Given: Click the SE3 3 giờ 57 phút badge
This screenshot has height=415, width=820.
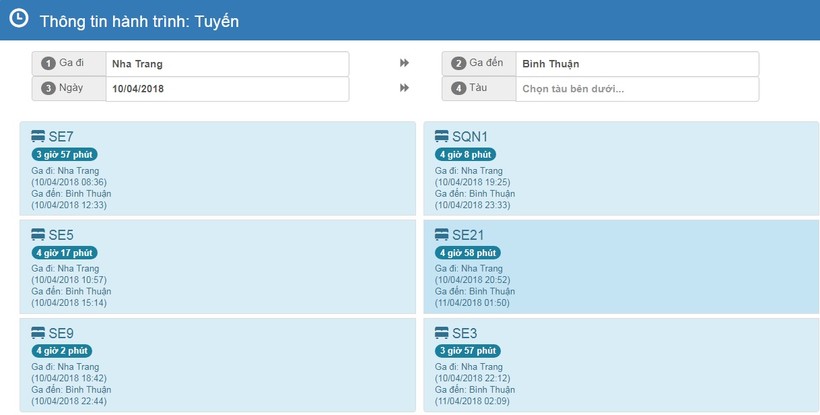Looking at the screenshot, I should pos(468,351).
